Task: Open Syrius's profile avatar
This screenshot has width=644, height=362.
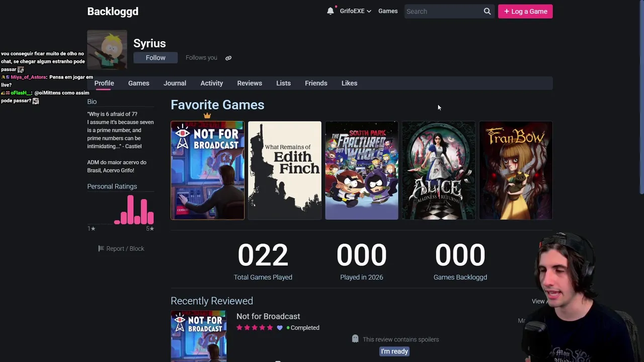Action: click(107, 50)
